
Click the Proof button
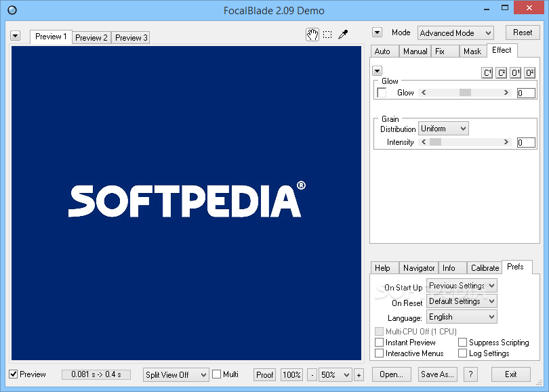264,375
